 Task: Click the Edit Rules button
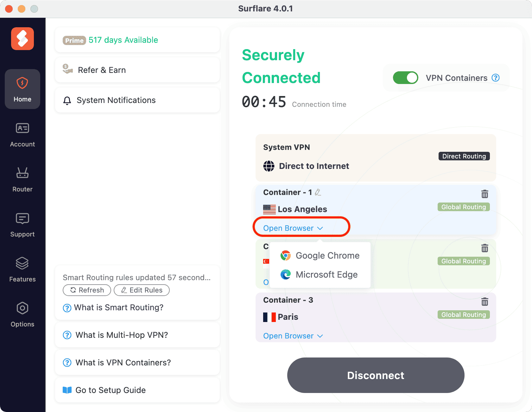point(142,290)
